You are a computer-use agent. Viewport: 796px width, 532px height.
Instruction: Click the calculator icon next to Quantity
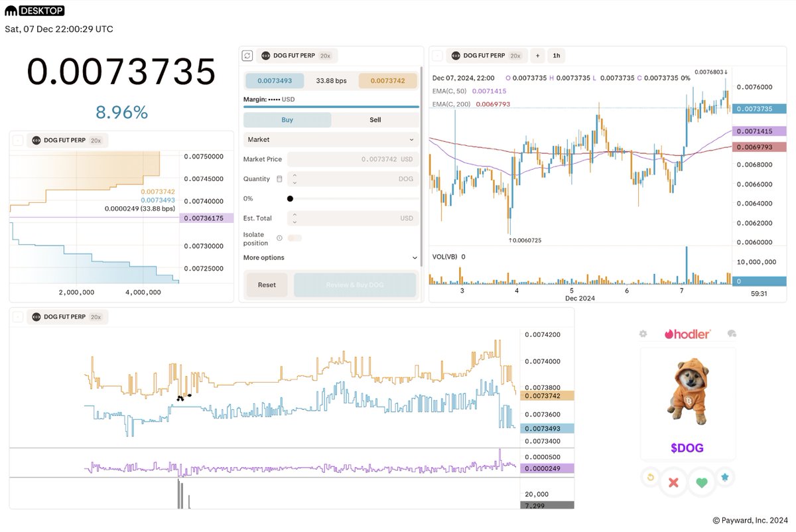279,179
